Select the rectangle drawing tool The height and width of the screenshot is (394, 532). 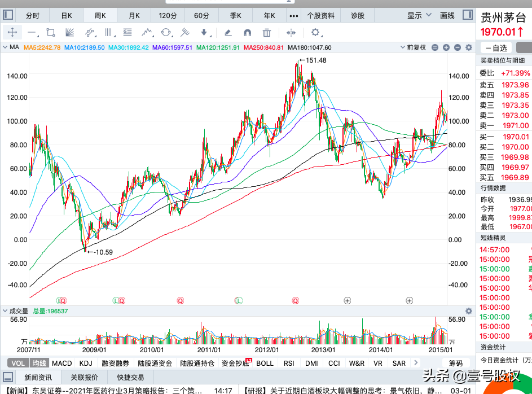(51, 32)
